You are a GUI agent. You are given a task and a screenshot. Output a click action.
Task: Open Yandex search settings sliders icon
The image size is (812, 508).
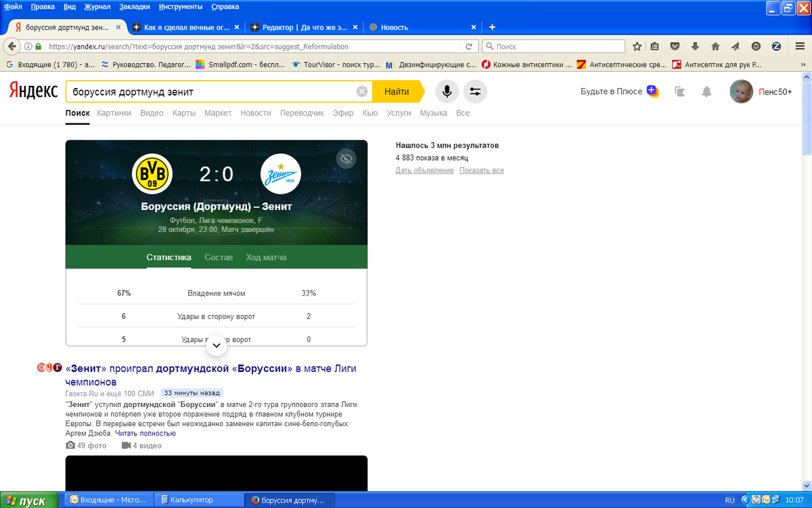pyautogui.click(x=475, y=91)
